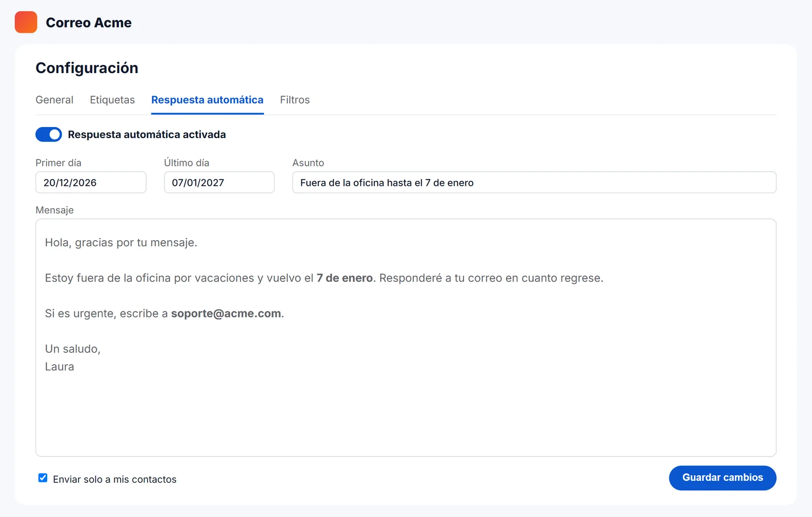Focus the Asunto input field

pos(534,182)
